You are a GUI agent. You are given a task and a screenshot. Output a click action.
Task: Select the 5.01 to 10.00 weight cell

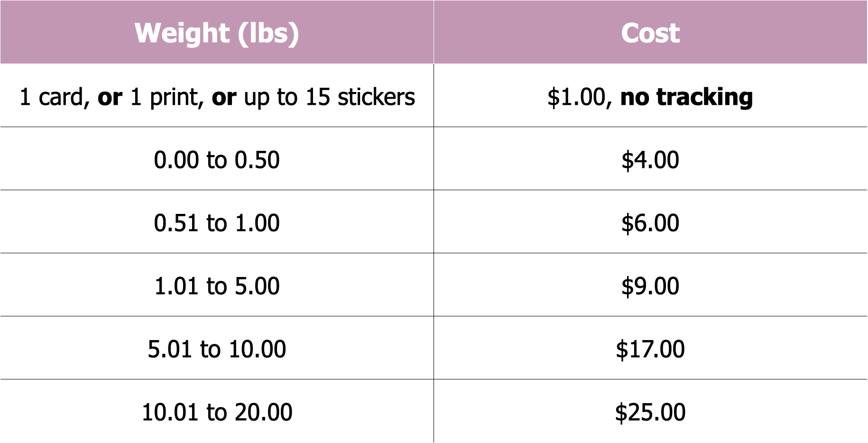tap(217, 348)
